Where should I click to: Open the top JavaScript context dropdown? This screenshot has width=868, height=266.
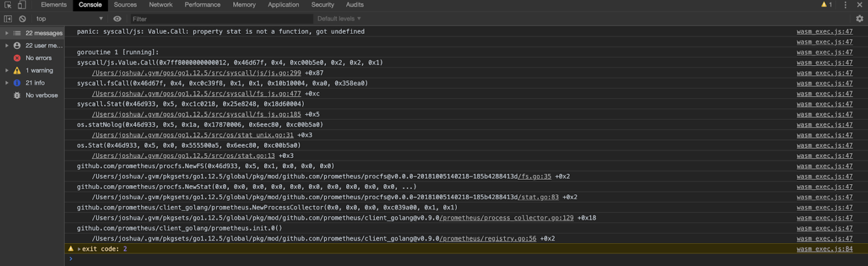tap(69, 19)
